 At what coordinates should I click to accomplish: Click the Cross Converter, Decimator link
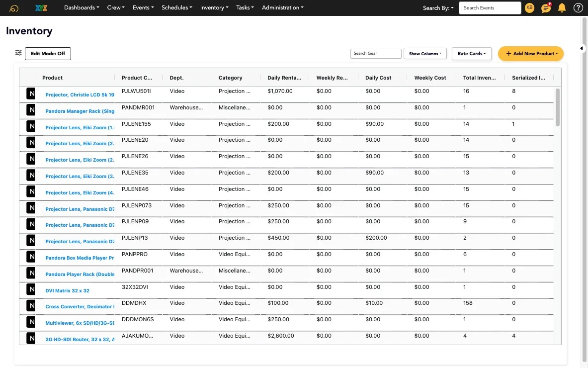pyautogui.click(x=79, y=306)
